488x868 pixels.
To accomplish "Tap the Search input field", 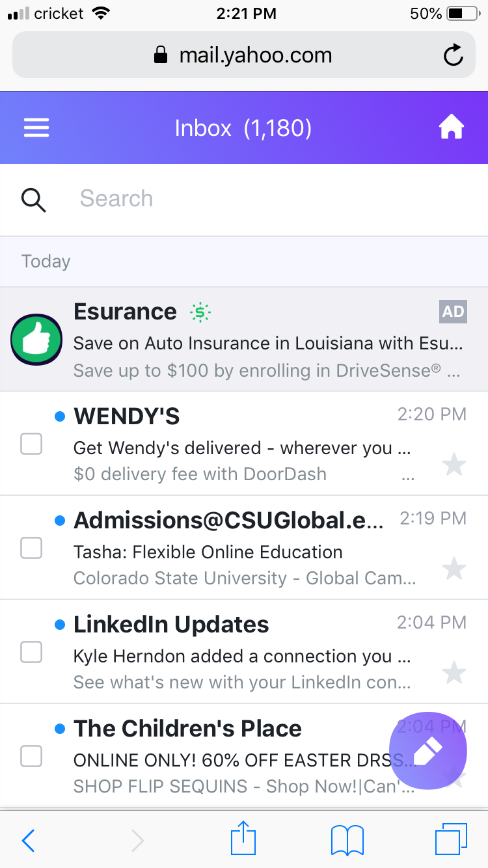I will pos(260,199).
